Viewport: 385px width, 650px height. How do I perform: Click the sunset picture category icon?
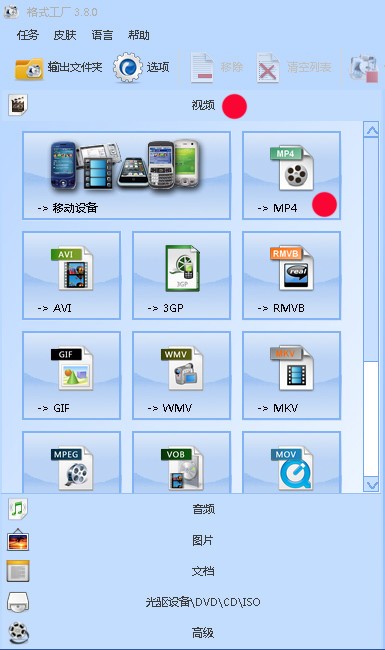(18, 540)
